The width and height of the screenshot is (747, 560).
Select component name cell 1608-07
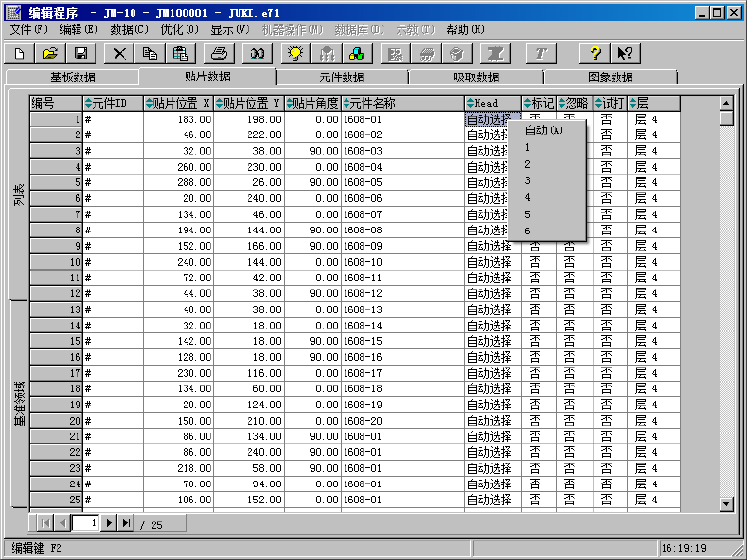[402, 215]
